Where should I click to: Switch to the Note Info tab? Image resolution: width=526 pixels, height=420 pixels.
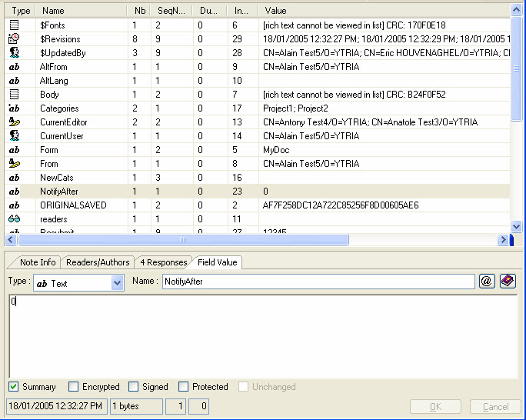(x=38, y=262)
